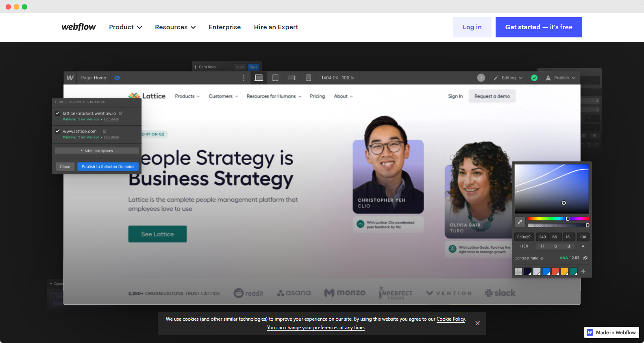The image size is (644, 343).
Task: Click the Publish rocket icon
Action: pos(548,78)
